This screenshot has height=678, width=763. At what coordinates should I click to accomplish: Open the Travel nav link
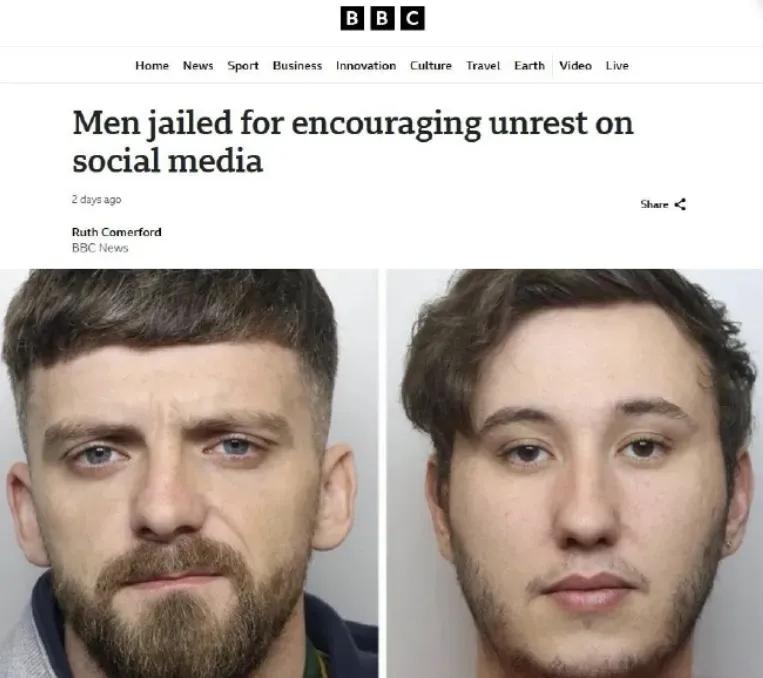[483, 65]
